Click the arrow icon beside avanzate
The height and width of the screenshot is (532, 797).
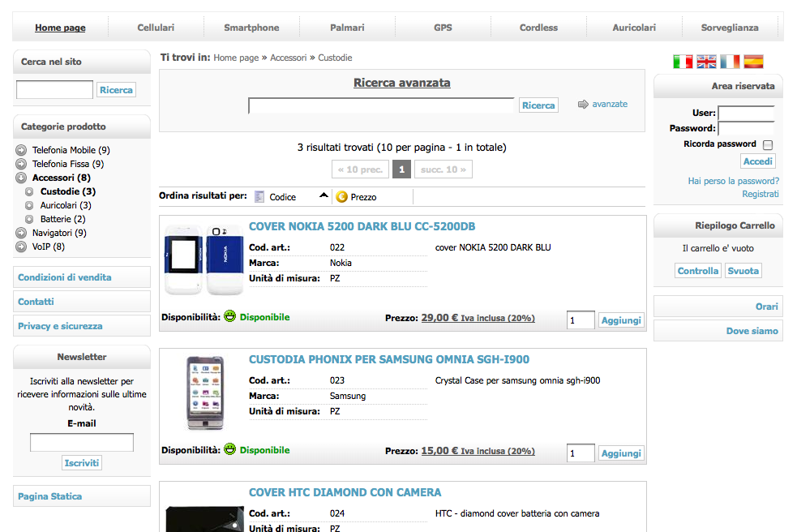tap(583, 105)
